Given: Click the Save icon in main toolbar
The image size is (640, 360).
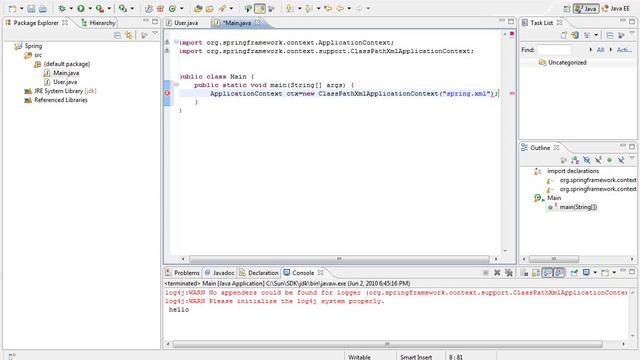Looking at the screenshot, I should pos(31,9).
